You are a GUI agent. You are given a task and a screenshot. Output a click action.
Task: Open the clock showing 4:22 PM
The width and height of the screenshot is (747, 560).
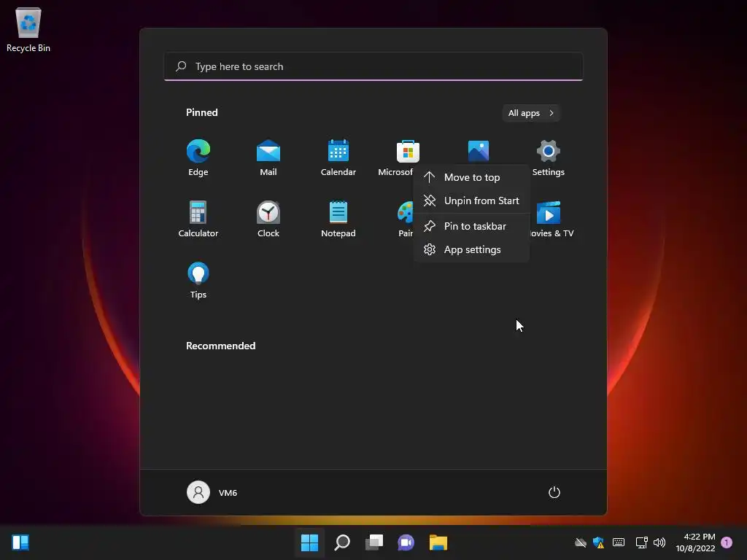(695, 542)
